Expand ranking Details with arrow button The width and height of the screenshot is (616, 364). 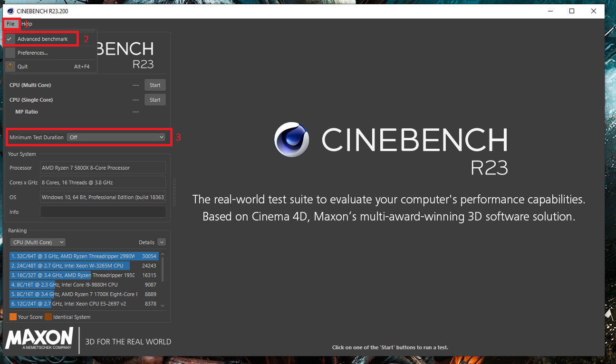pyautogui.click(x=162, y=242)
